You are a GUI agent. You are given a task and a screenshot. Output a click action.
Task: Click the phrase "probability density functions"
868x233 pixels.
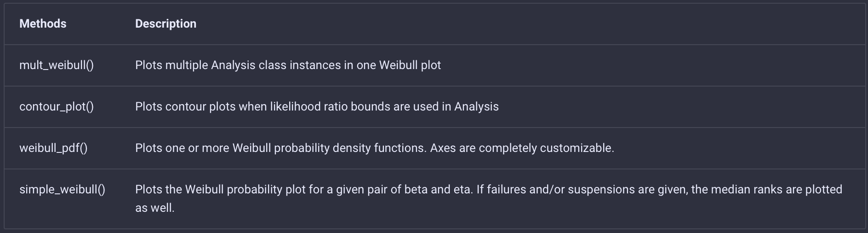click(349, 148)
